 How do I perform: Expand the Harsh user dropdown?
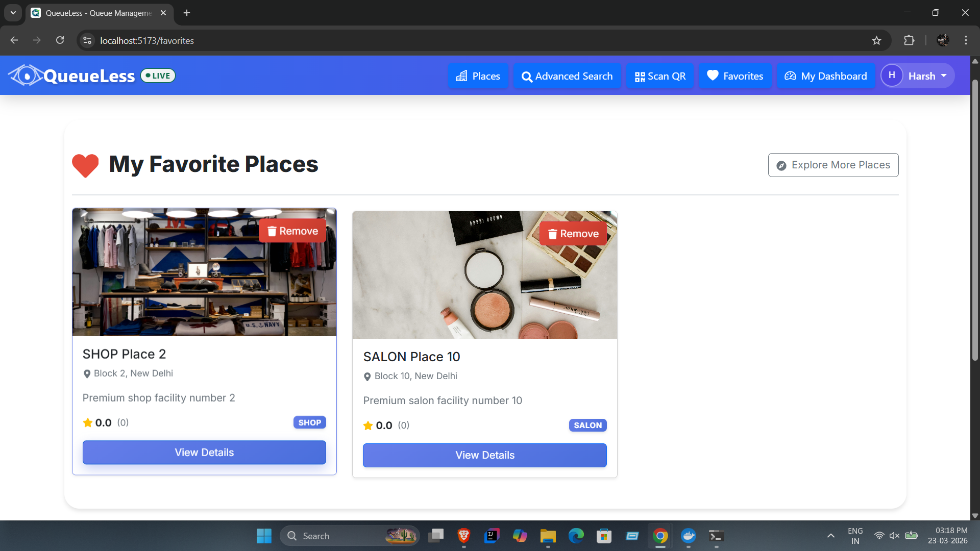[918, 76]
